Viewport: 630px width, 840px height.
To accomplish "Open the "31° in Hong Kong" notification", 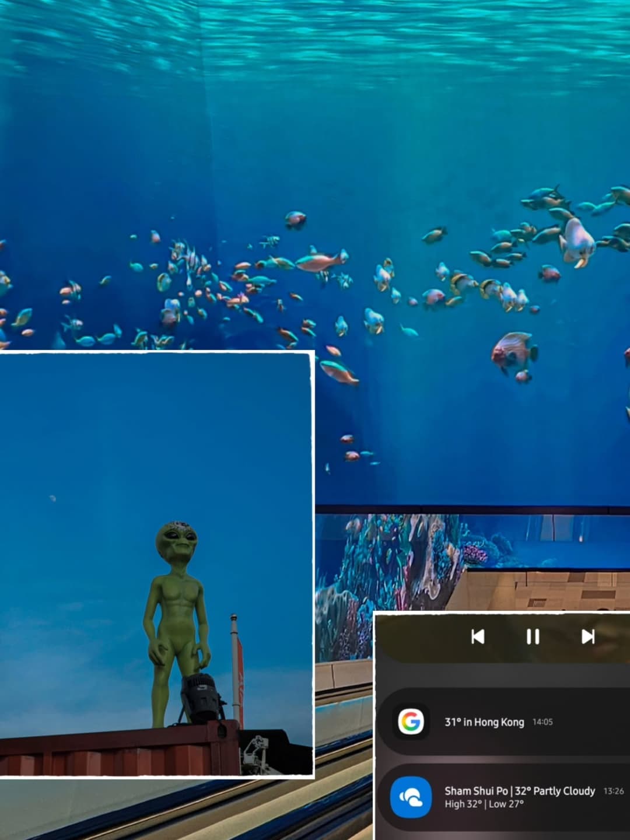I will (504, 722).
